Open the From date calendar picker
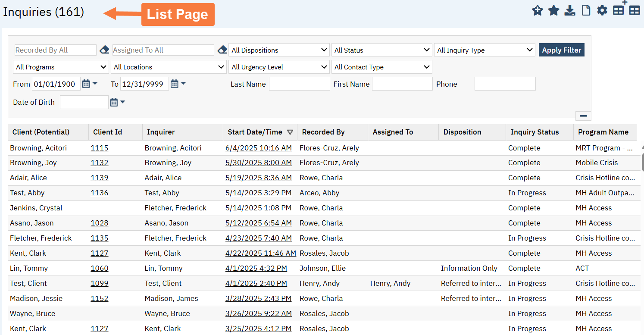The image size is (644, 335). [x=85, y=84]
